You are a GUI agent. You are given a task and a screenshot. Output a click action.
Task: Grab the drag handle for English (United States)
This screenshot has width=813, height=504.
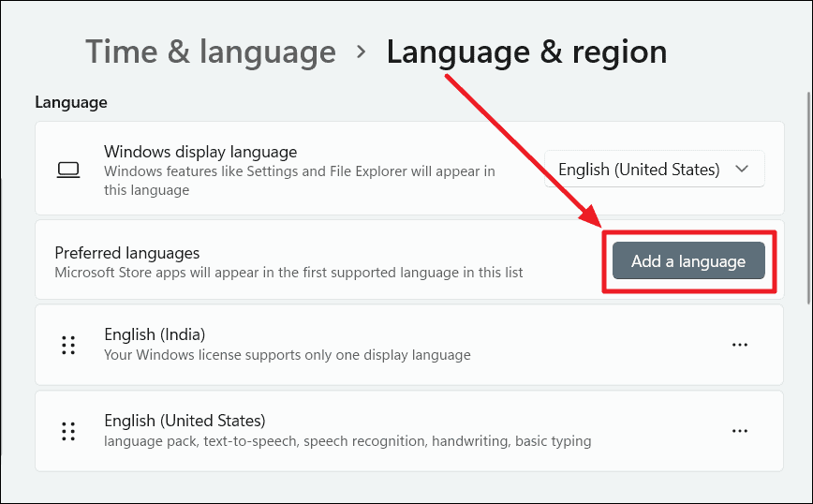pyautogui.click(x=68, y=432)
